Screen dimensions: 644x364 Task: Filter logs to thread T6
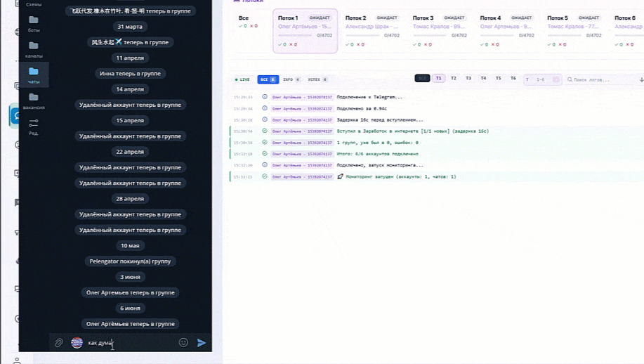[513, 78]
